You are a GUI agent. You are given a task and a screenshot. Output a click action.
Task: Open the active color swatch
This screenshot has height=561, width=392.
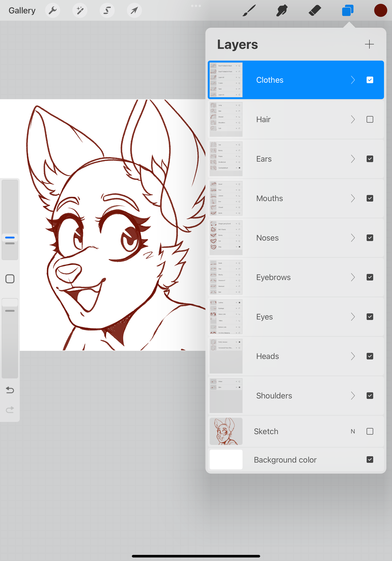coord(380,10)
